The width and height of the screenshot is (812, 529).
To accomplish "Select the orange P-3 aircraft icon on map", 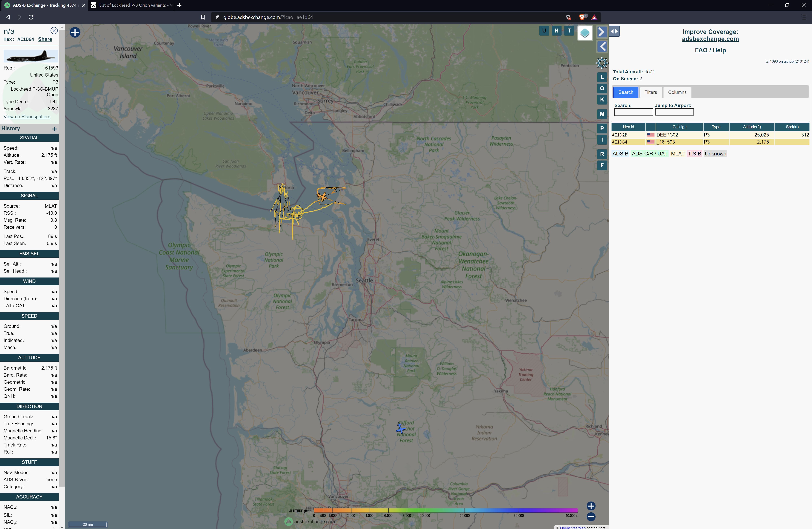I will (322, 197).
